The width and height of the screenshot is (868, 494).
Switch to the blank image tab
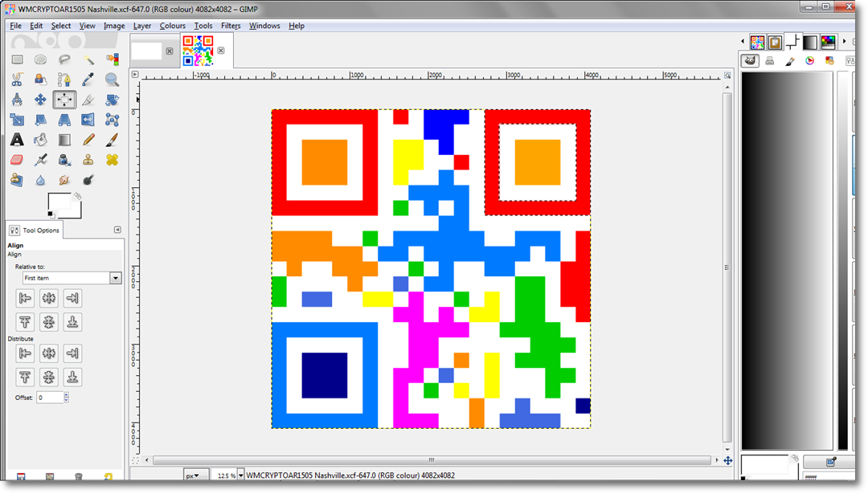tap(147, 51)
